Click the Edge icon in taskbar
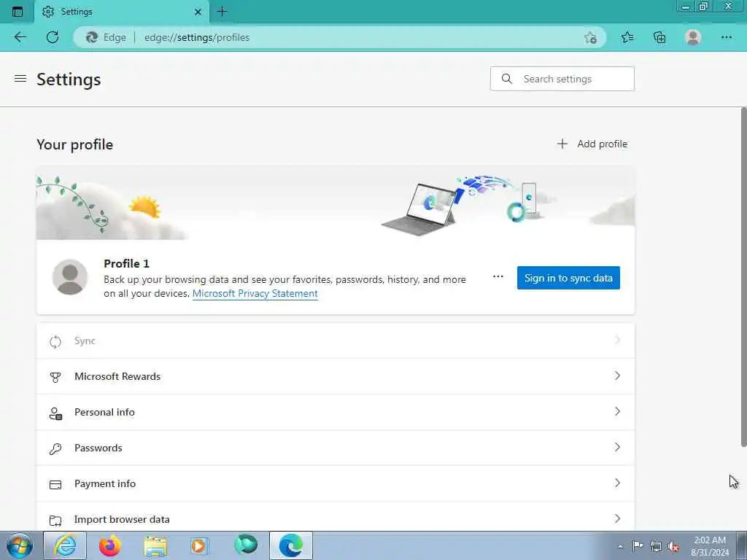The image size is (747, 560). click(291, 545)
